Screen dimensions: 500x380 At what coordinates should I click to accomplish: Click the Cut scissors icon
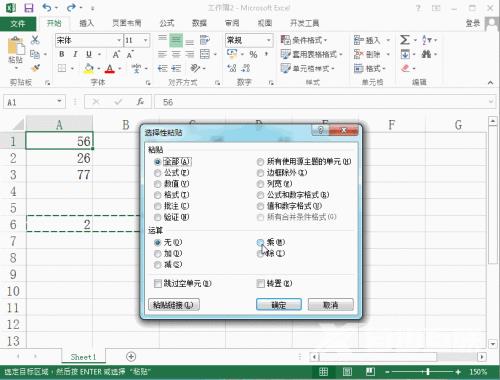35,40
